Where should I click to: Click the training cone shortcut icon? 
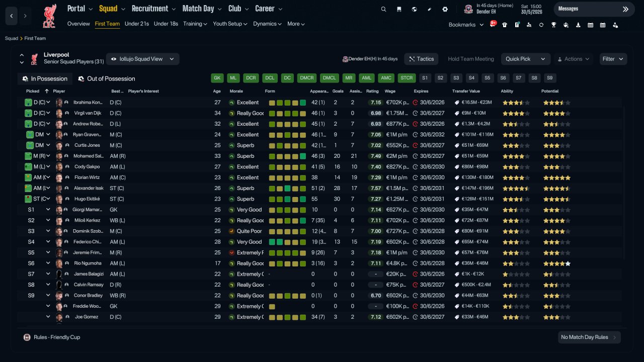coord(578,25)
